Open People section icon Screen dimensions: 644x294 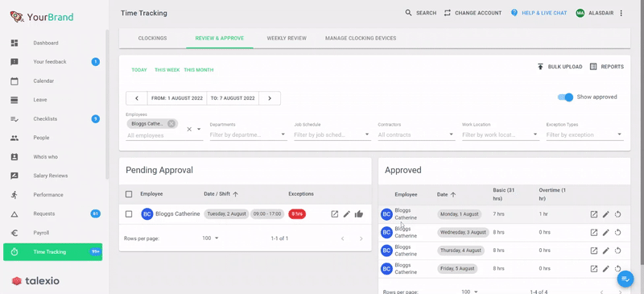coord(14,138)
